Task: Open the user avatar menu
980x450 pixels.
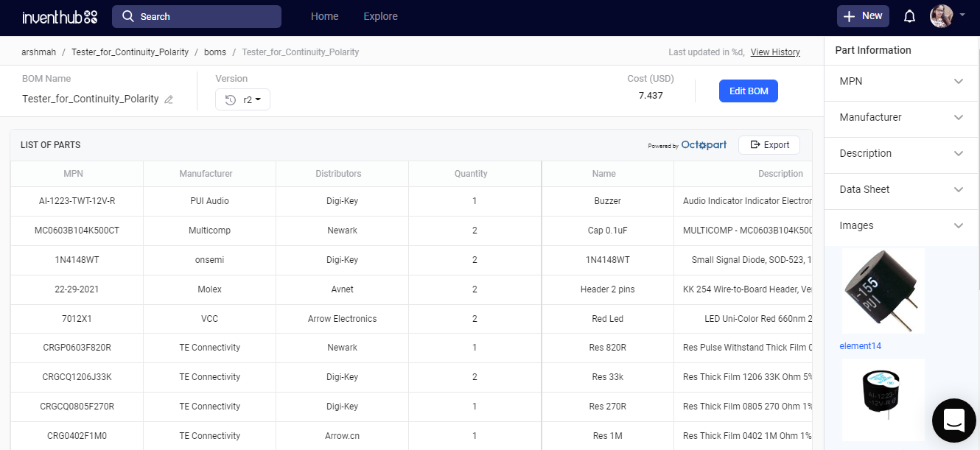Action: click(942, 16)
